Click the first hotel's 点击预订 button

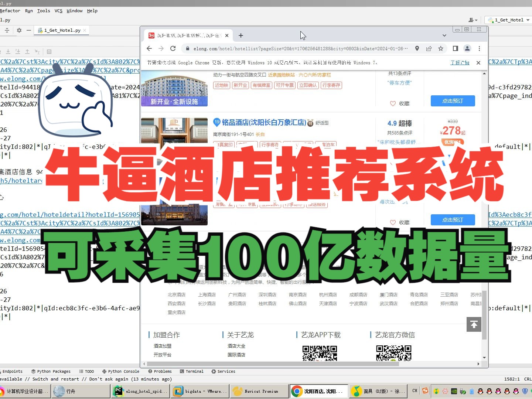coord(453,101)
